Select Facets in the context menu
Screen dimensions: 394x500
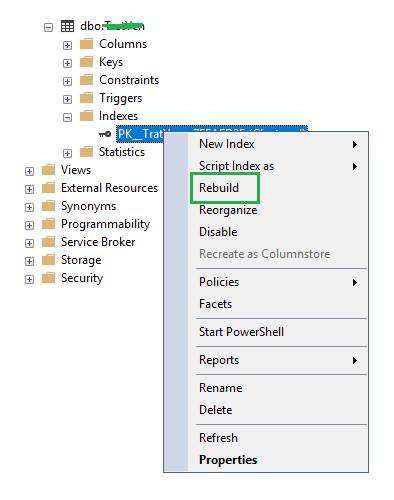(278, 304)
